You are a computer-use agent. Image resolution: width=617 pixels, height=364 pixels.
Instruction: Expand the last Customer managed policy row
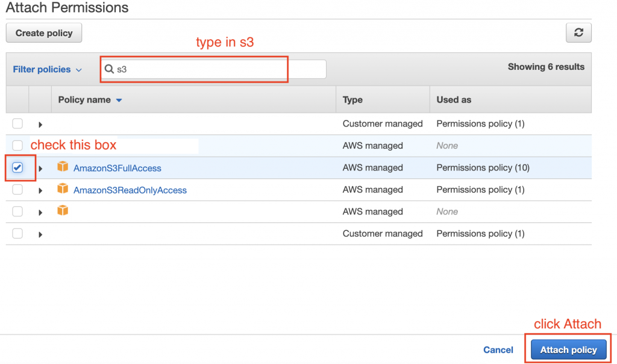pyautogui.click(x=40, y=235)
